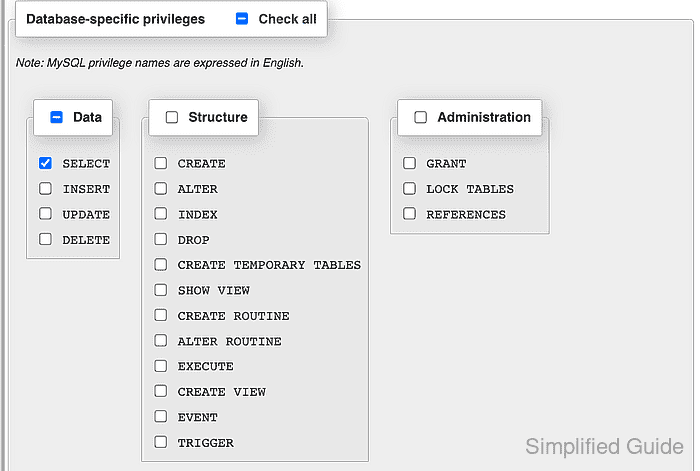
Task: Enable the GRANT privilege checkbox
Action: click(409, 163)
